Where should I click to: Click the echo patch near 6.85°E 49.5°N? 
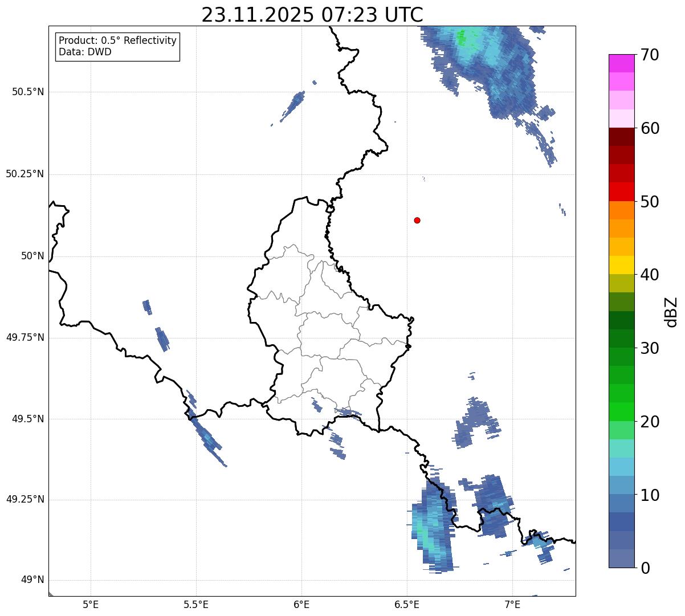476,422
